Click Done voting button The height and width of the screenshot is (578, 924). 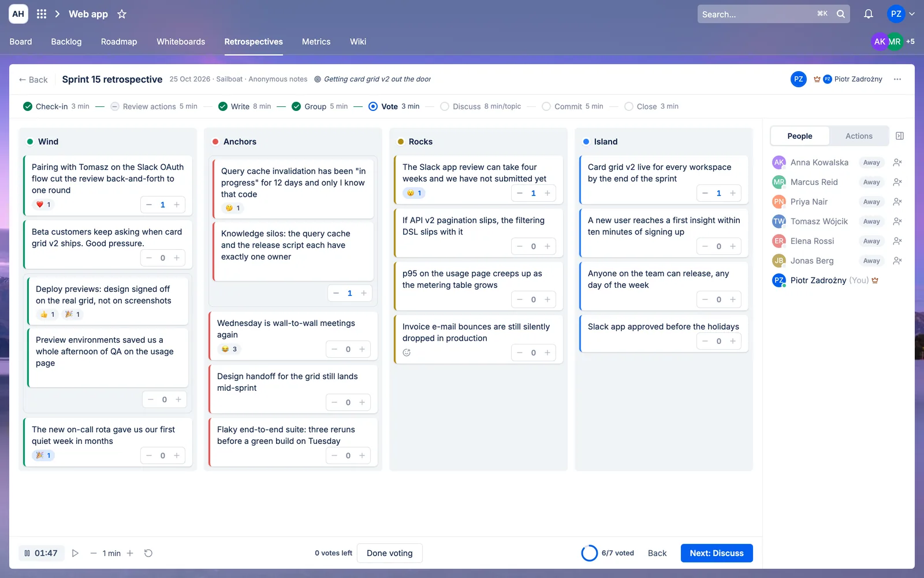tap(390, 553)
